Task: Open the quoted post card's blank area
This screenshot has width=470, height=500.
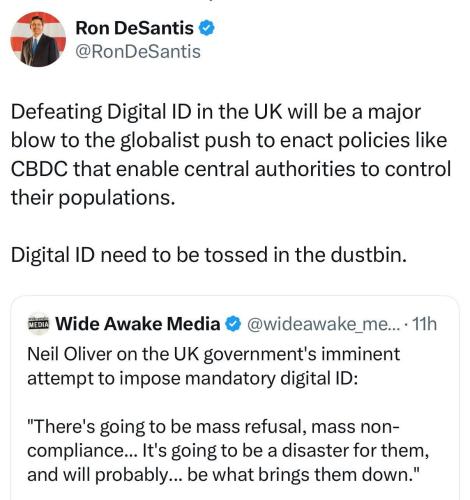Action: [235, 403]
